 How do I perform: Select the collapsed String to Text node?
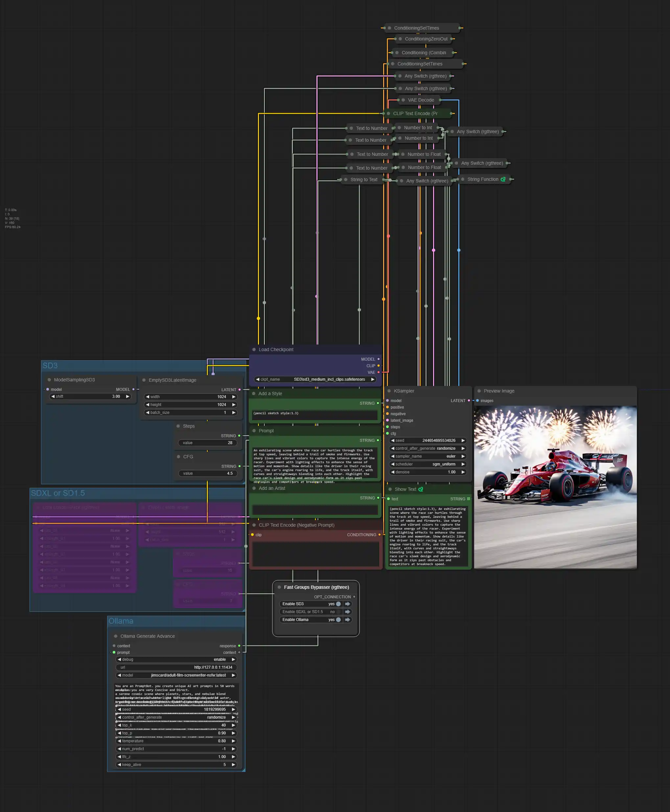362,179
